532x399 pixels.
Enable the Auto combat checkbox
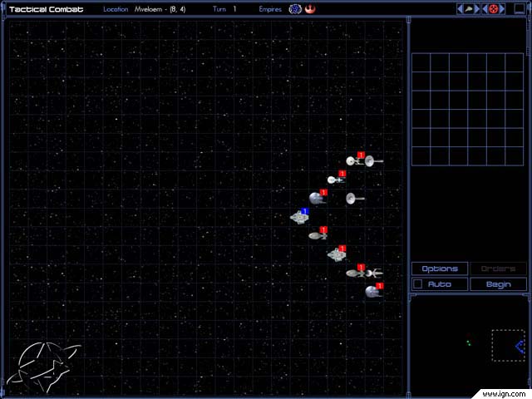tap(418, 284)
